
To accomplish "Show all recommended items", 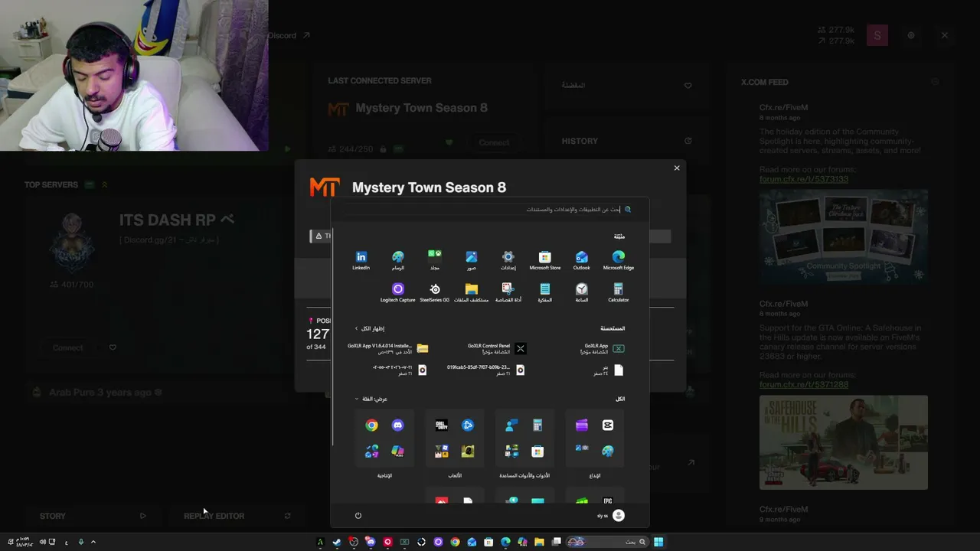I will point(370,328).
